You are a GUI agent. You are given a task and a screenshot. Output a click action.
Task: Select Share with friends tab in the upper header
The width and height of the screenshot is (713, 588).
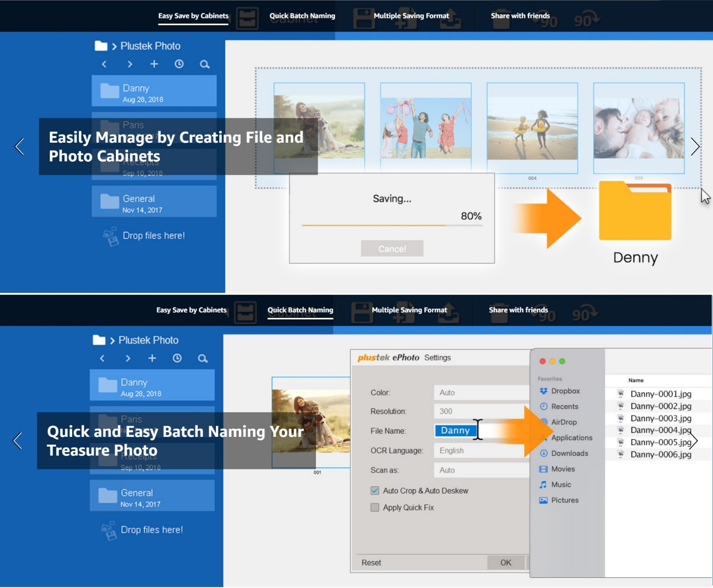tap(520, 16)
